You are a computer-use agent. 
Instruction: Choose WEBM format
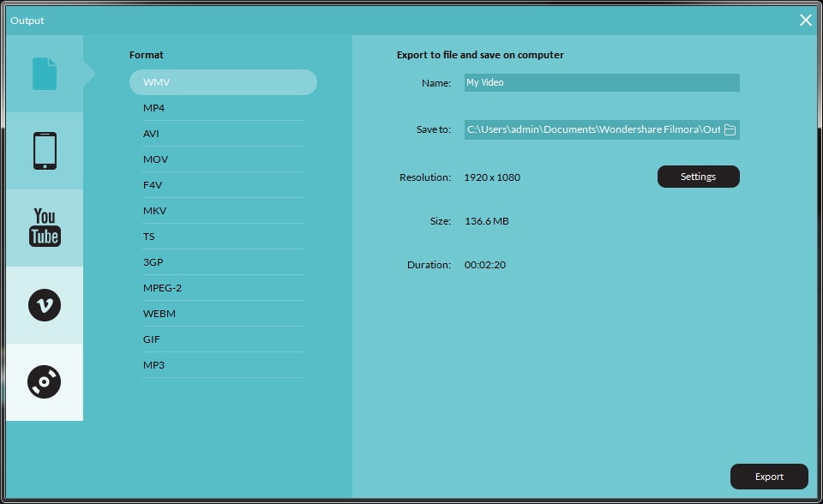click(223, 314)
